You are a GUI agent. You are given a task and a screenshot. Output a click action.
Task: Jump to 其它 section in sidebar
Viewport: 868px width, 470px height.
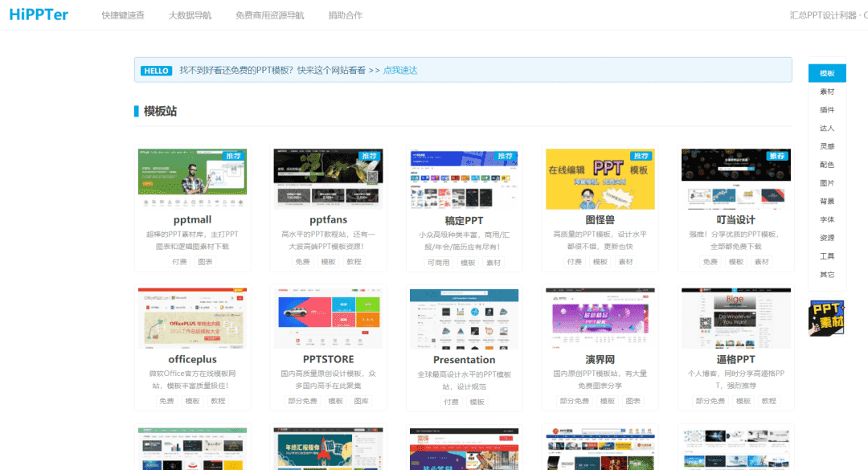[827, 274]
